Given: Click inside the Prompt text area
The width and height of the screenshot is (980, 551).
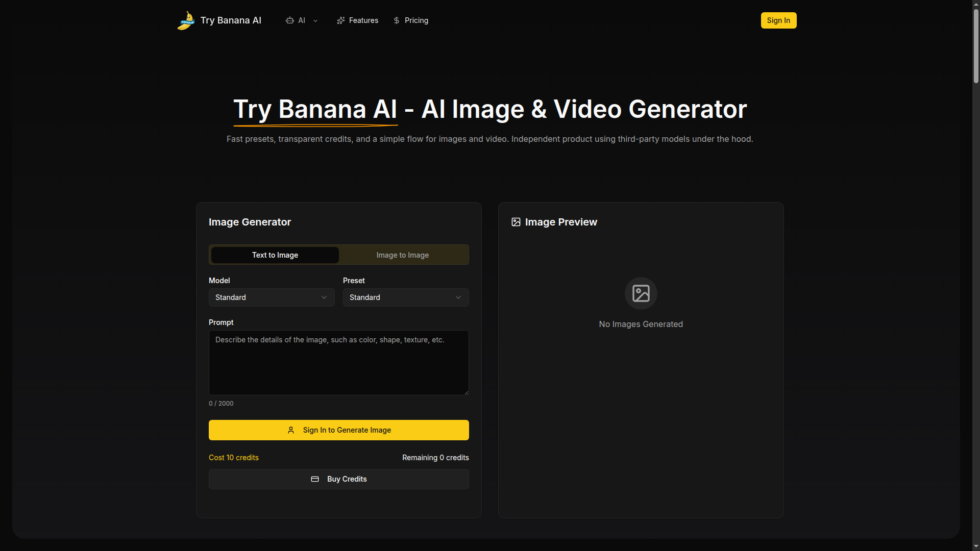Looking at the screenshot, I should coord(338,362).
